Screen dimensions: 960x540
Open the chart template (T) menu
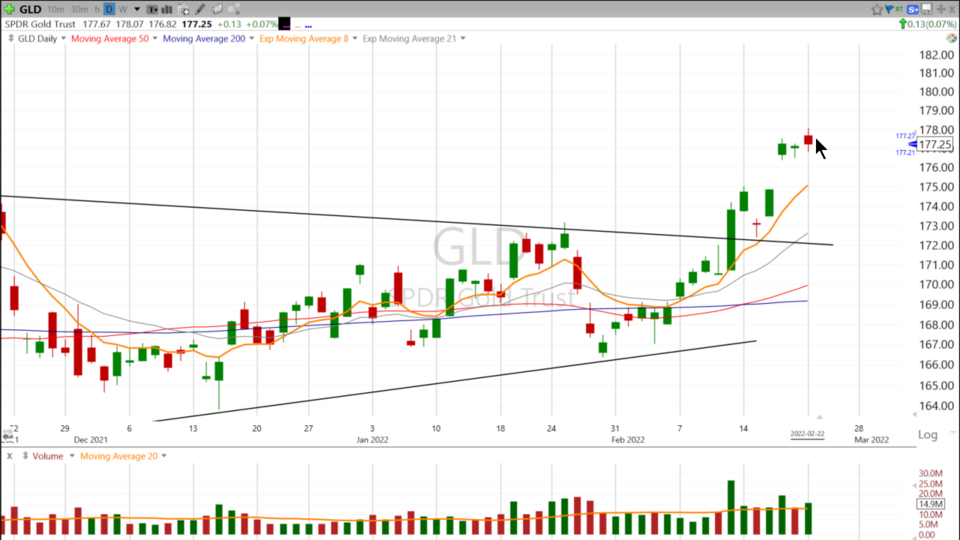tap(152, 9)
